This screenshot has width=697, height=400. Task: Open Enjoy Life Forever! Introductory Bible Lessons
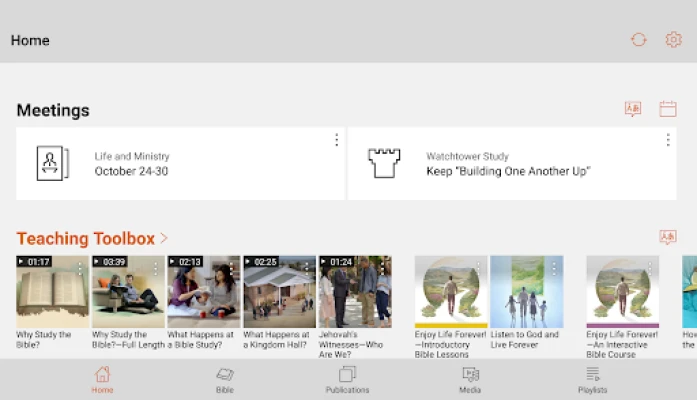[x=451, y=292]
